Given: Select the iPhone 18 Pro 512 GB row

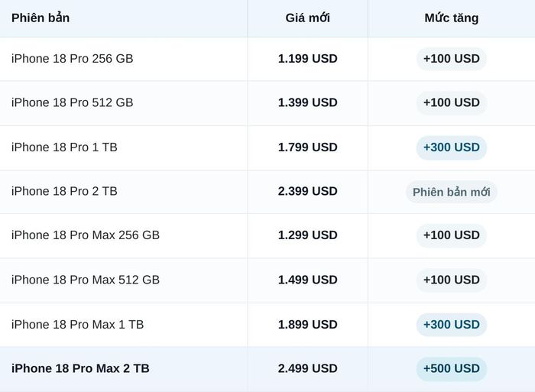Looking at the screenshot, I should 267,103.
